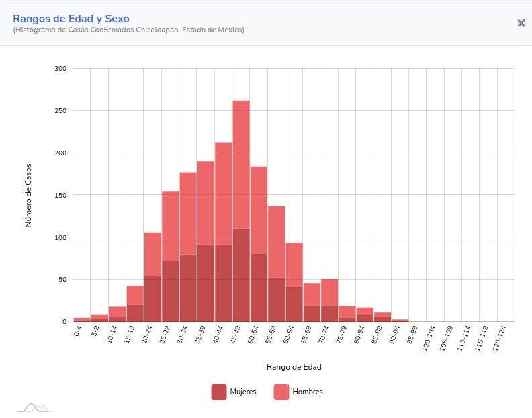This screenshot has height=418, width=532.
Task: Click the Rangos de Edad y Sexo title
Action: 71,19
